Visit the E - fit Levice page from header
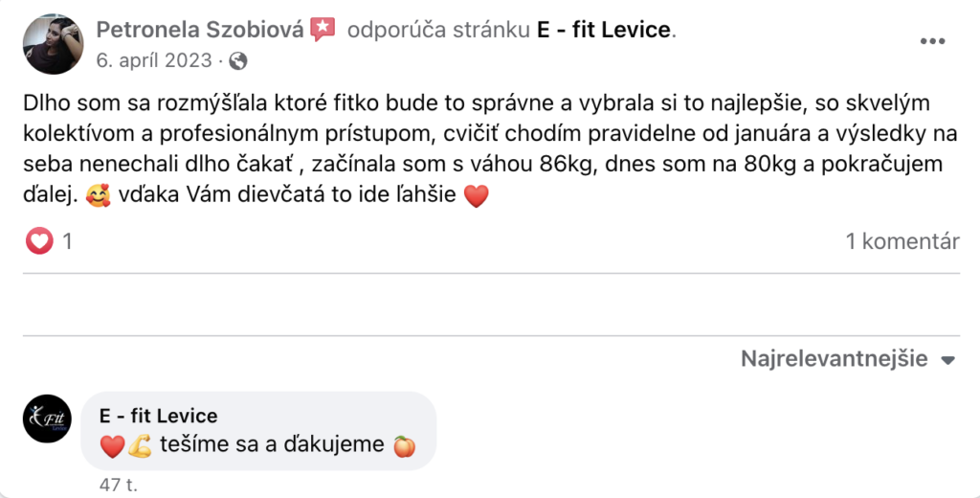Image resolution: width=980 pixels, height=498 pixels. pos(603,30)
